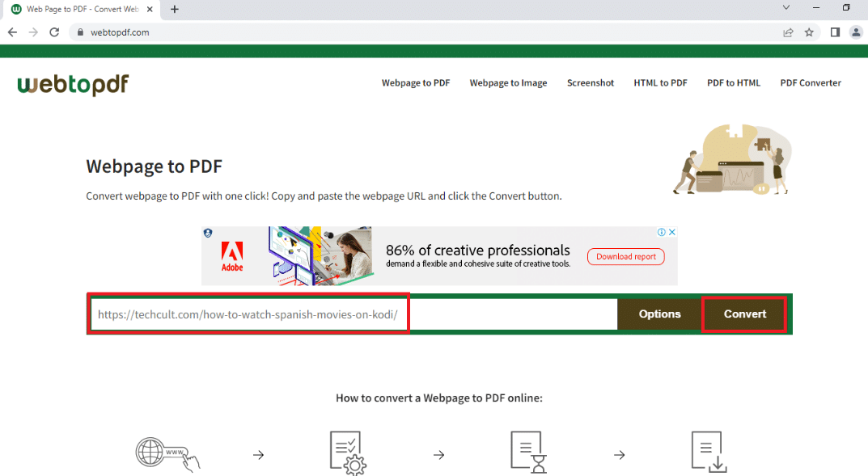Open the browser side panel icon

(835, 32)
